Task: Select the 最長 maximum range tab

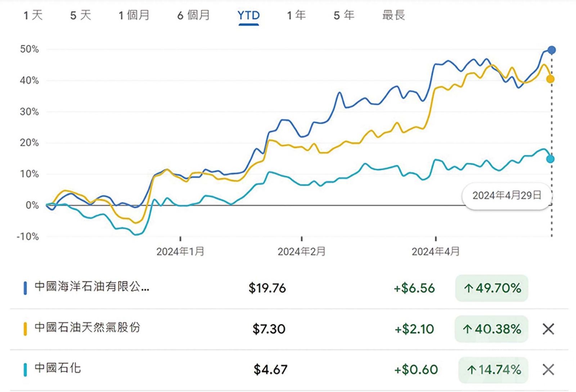Action: (x=393, y=15)
